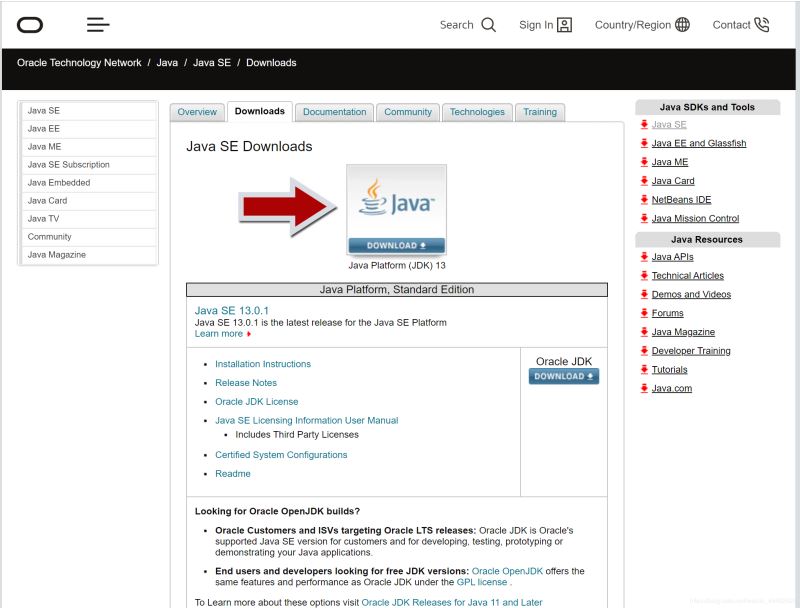
Task: Click the red arrow after Learn more
Action: pyautogui.click(x=248, y=334)
